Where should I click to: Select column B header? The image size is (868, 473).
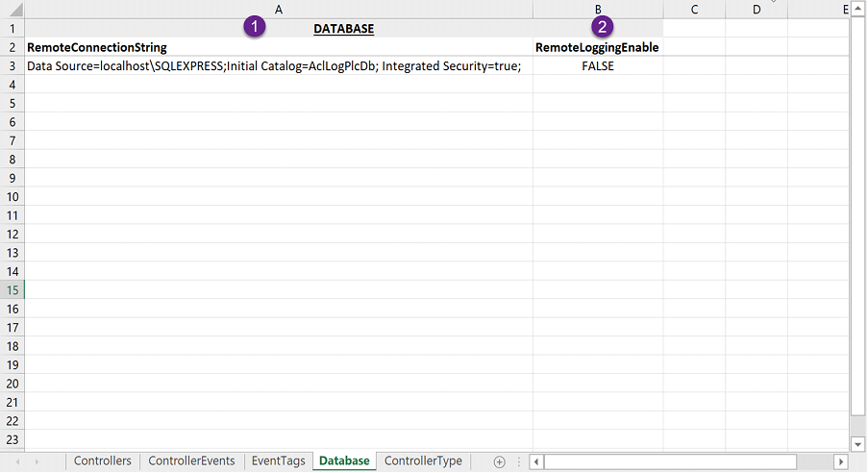(598, 9)
